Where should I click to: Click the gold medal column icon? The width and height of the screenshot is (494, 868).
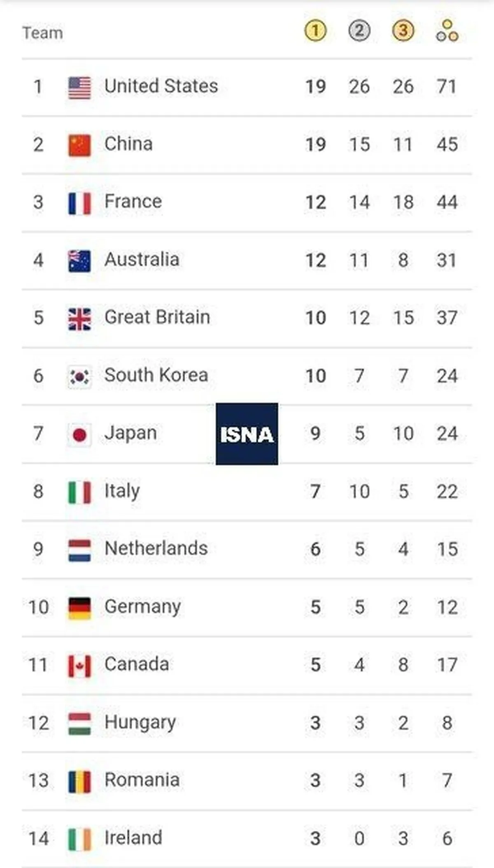click(315, 30)
